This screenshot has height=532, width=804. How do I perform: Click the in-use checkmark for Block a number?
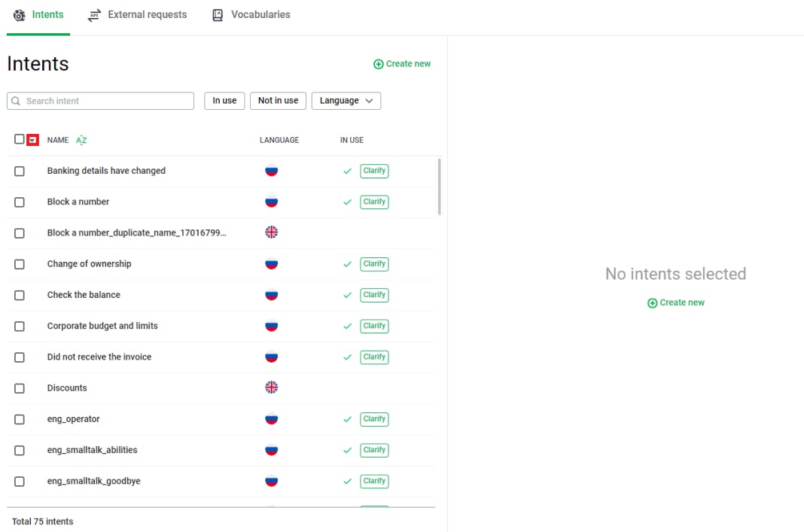point(347,202)
